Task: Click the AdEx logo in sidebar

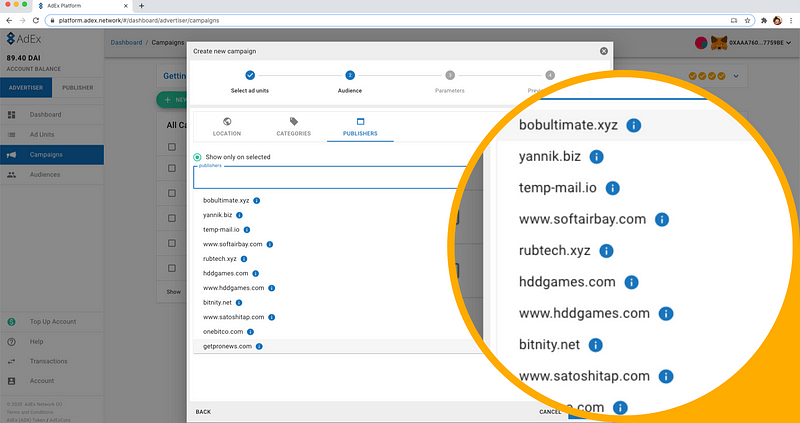Action: (x=23, y=39)
